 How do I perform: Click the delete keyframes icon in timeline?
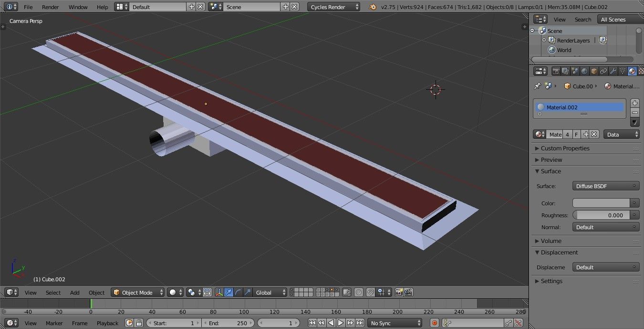519,323
